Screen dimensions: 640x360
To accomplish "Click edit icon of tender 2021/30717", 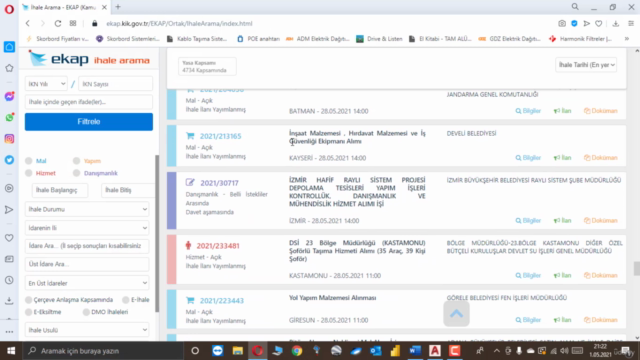I will click(190, 182).
